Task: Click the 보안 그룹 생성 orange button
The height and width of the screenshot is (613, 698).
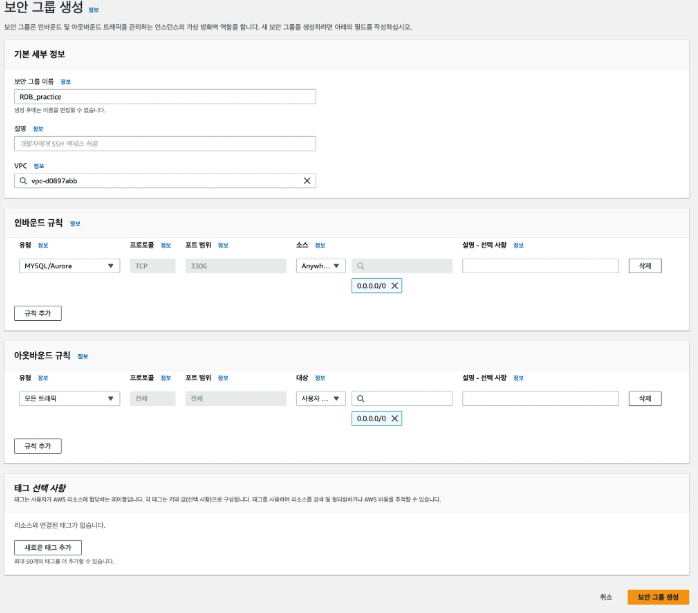Action: (658, 597)
